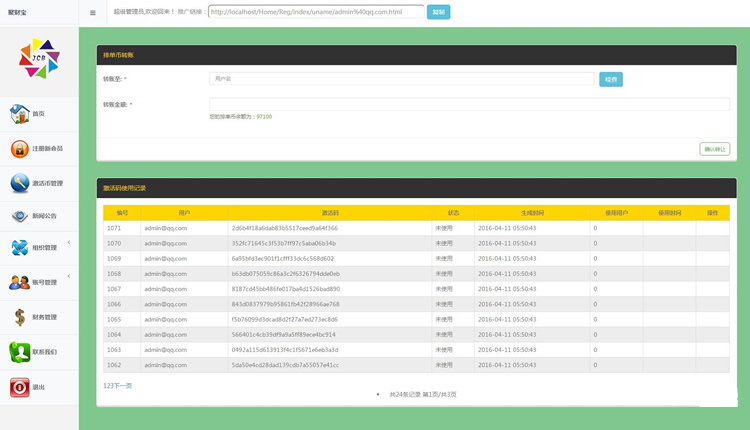The height and width of the screenshot is (430, 750).
Task: Click the next page (下一页) link
Action: pyautogui.click(x=123, y=385)
